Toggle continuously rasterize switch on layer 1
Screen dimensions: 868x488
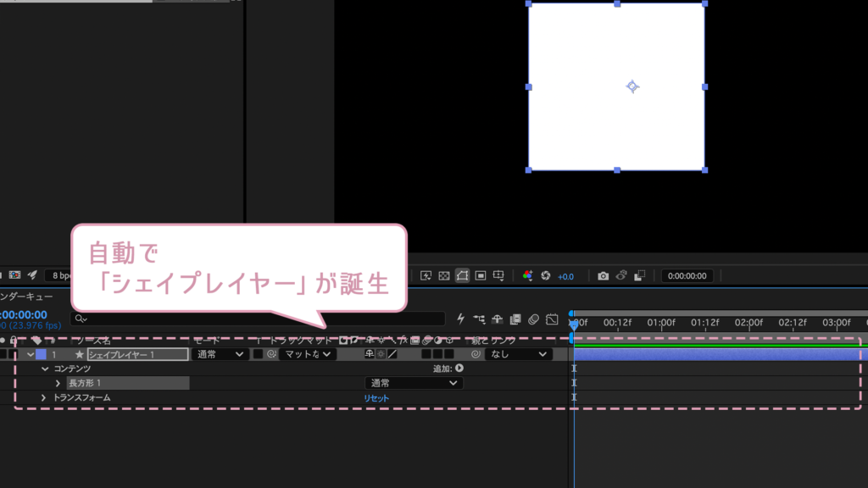(381, 354)
